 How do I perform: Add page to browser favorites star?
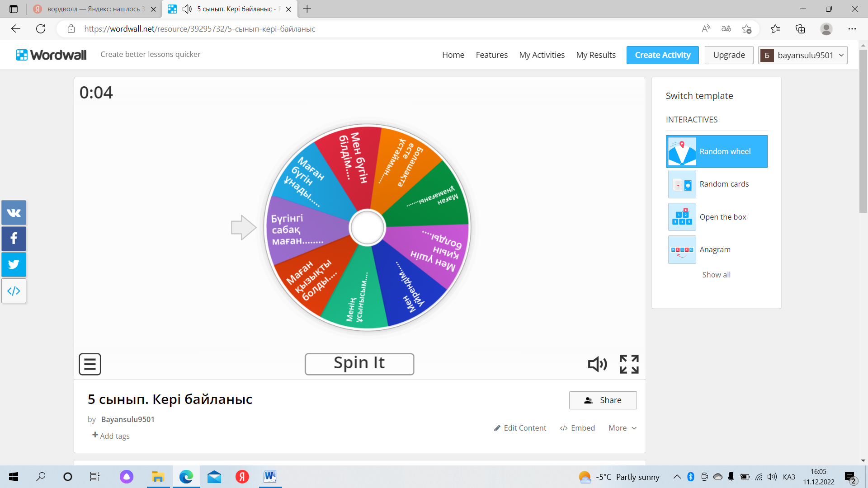746,29
